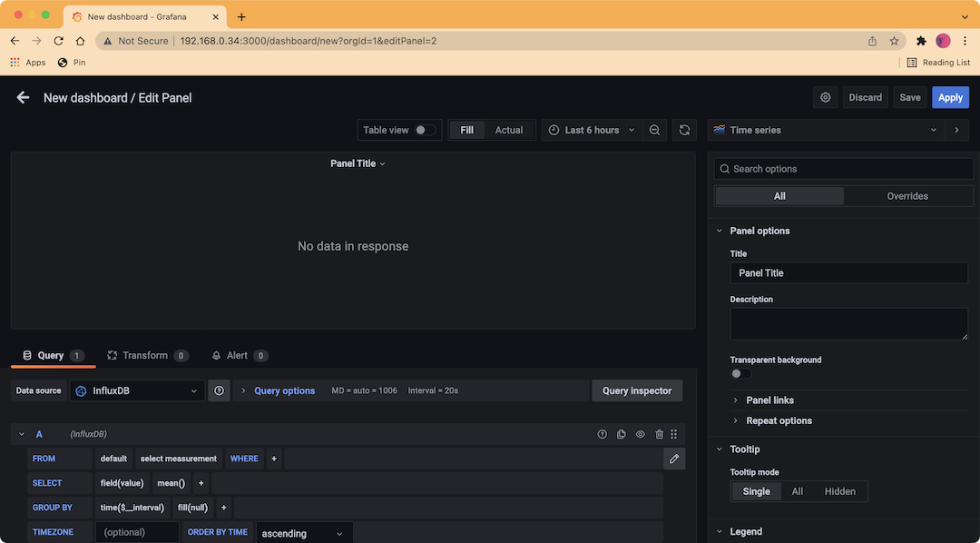This screenshot has height=543, width=980.
Task: Open data source help icon
Action: point(219,390)
